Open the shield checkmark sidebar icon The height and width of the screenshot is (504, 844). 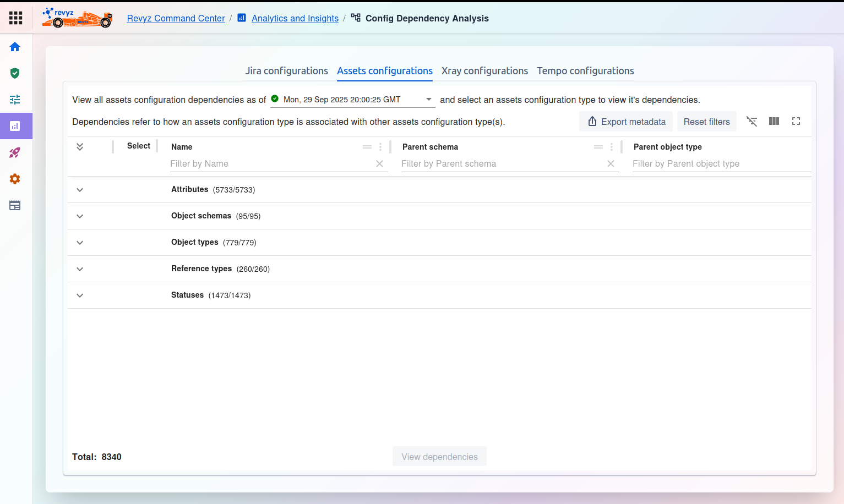(x=15, y=73)
